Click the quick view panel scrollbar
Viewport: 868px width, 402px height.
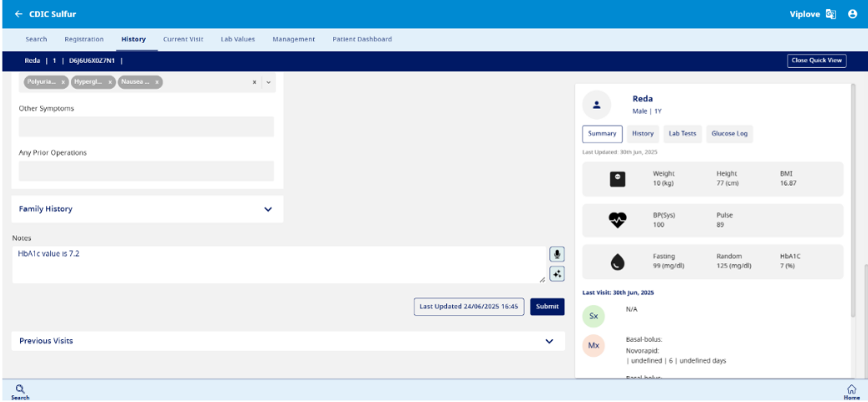click(853, 201)
